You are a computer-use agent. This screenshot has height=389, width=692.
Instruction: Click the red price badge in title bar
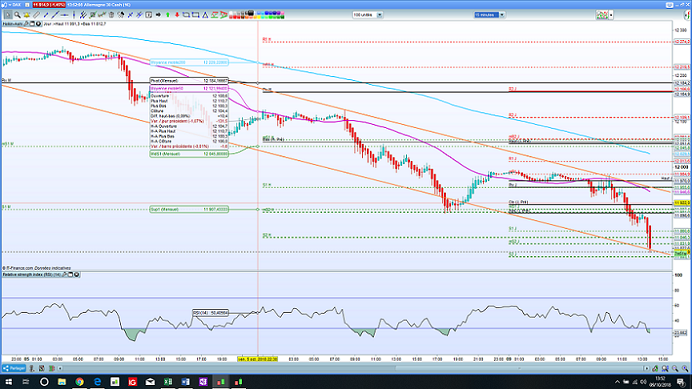[49, 4]
